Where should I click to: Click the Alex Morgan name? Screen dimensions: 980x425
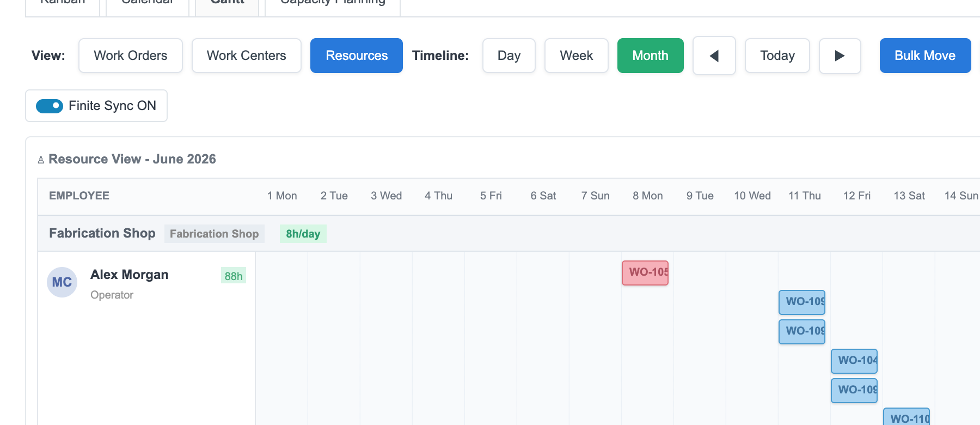(x=130, y=275)
